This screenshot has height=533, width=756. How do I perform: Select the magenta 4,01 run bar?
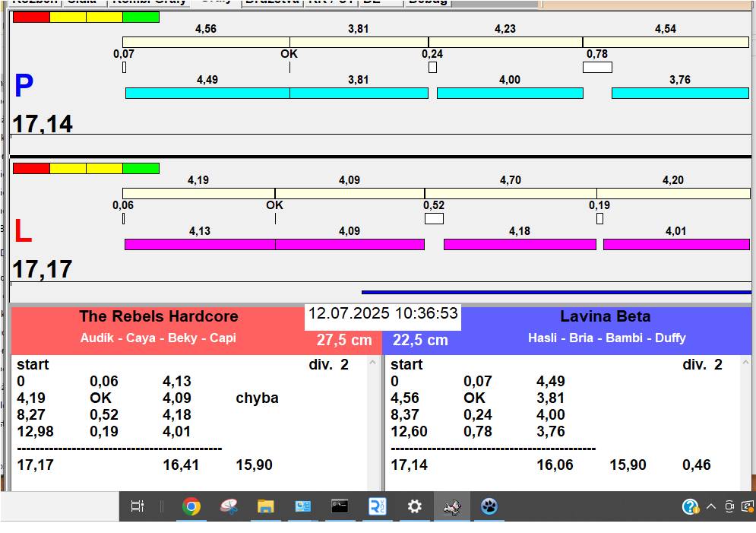[676, 245]
